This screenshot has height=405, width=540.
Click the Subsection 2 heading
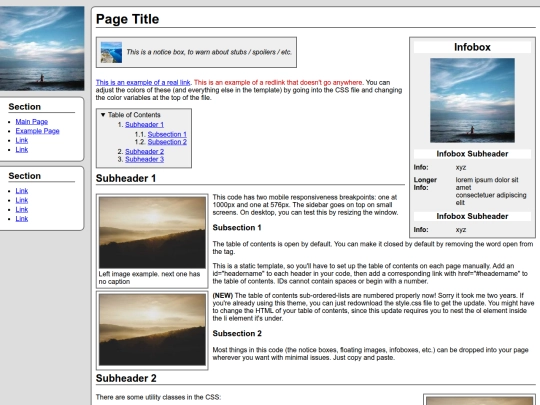(x=237, y=333)
